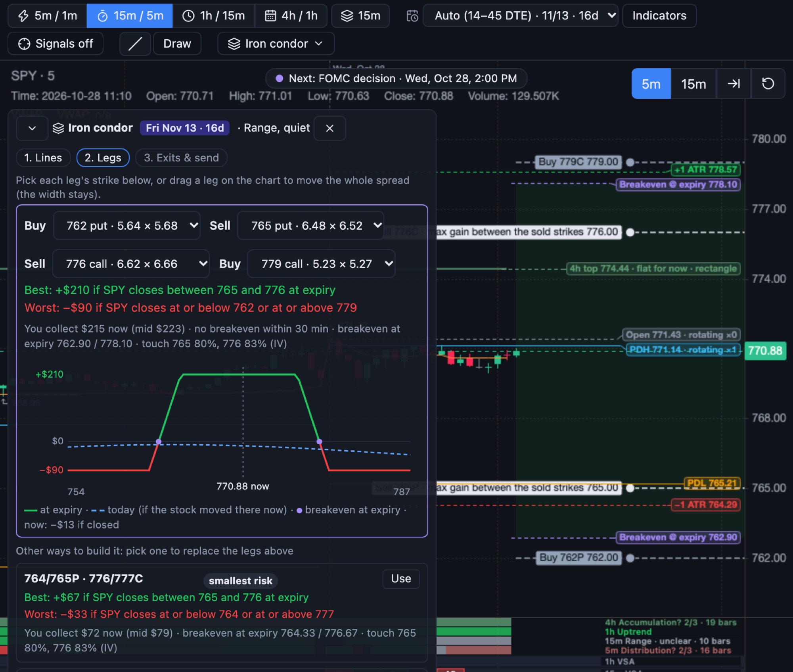Open the Indicators panel
The width and height of the screenshot is (793, 672).
(659, 16)
